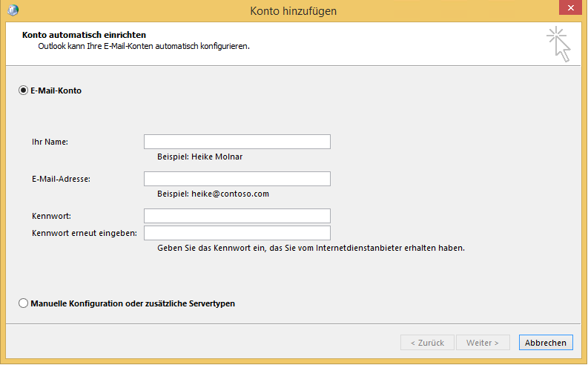Click the Outlook icon in the title bar
588x365 pixels.
13,10
